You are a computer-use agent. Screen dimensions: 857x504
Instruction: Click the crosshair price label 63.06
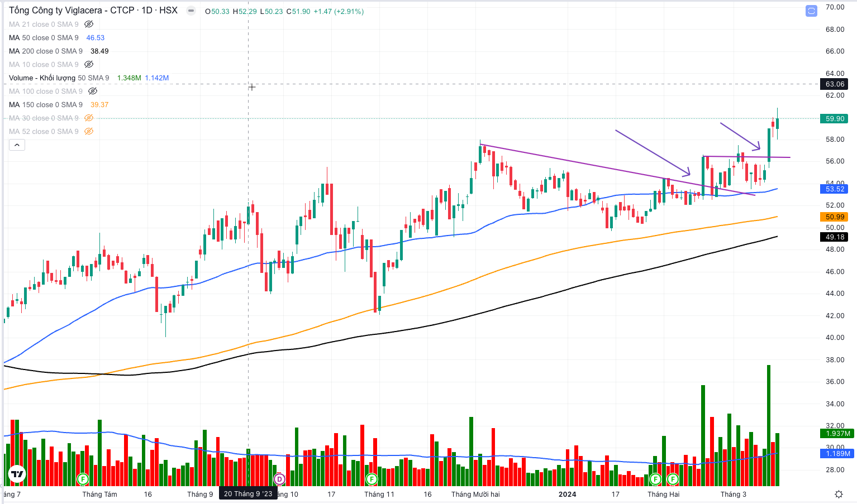pyautogui.click(x=835, y=84)
